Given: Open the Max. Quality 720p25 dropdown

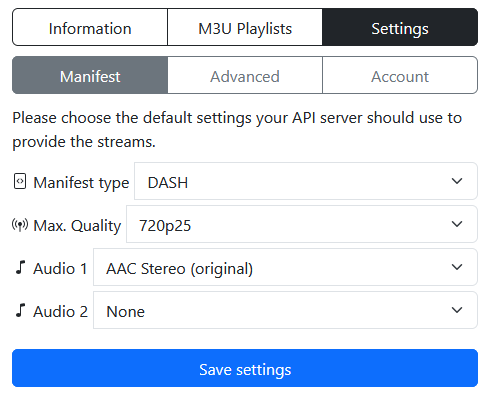Looking at the screenshot, I should pos(302,224).
